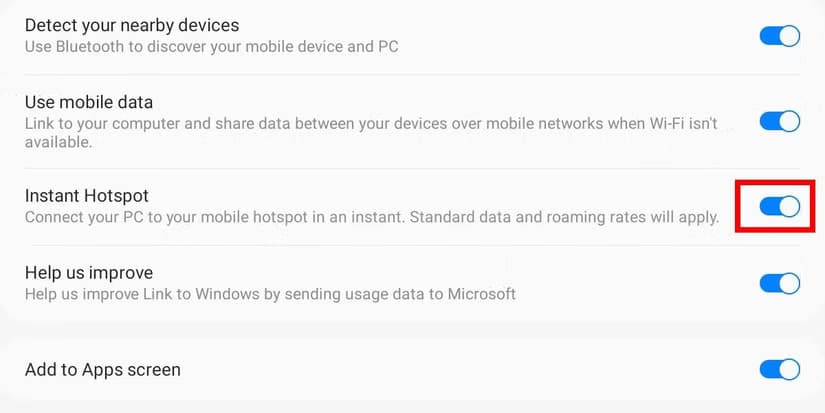Toggle the Instant Hotspot switch
This screenshot has width=825, height=413.
[x=780, y=206]
